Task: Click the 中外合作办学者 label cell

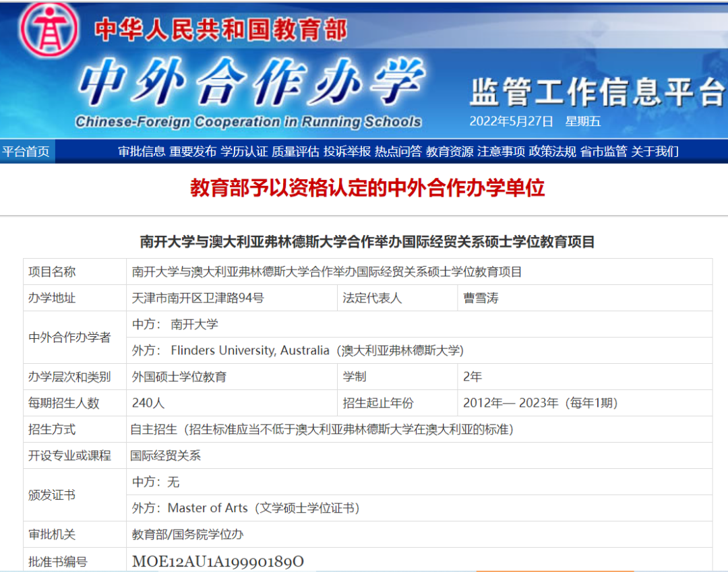Action: click(x=75, y=338)
